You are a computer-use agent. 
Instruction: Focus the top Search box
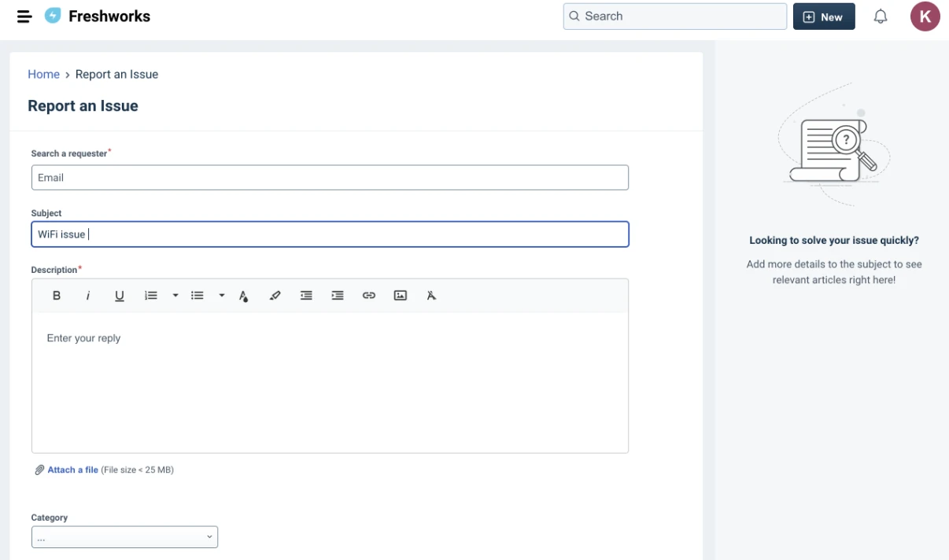tap(675, 17)
